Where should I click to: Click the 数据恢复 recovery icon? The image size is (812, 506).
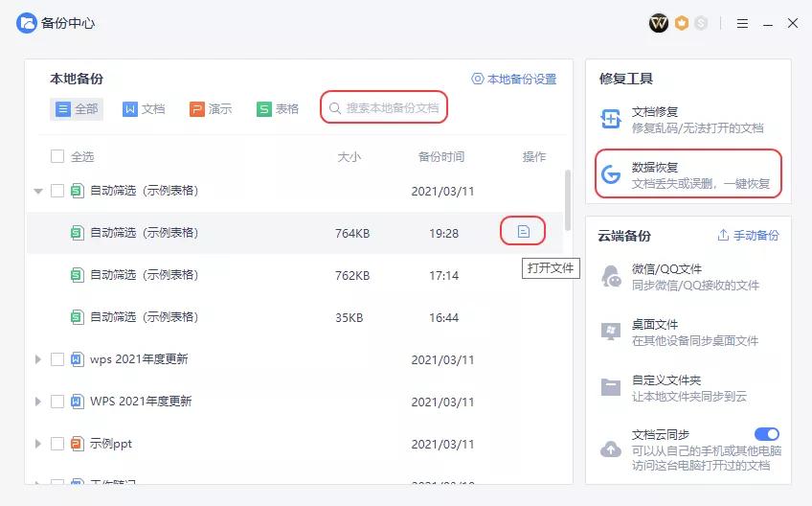pyautogui.click(x=611, y=174)
